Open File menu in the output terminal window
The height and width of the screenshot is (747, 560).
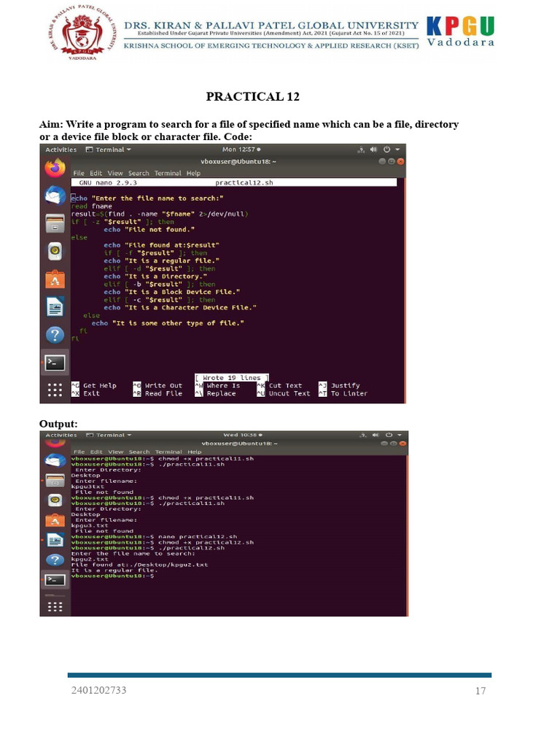pos(79,452)
